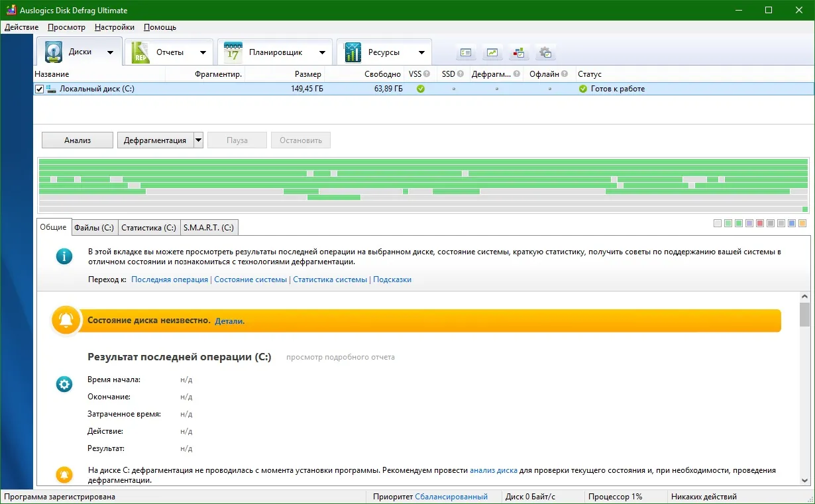
Task: Switch to the Ресурсы tab
Action: click(x=384, y=52)
